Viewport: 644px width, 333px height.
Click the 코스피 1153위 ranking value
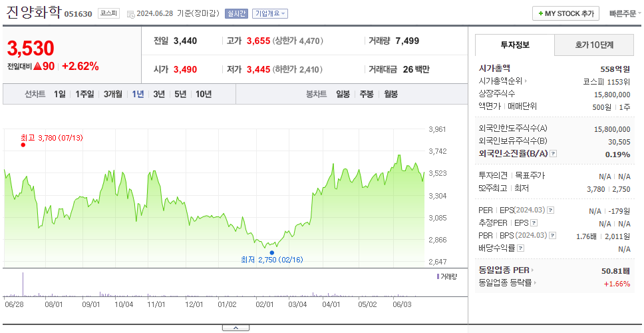tap(607, 81)
